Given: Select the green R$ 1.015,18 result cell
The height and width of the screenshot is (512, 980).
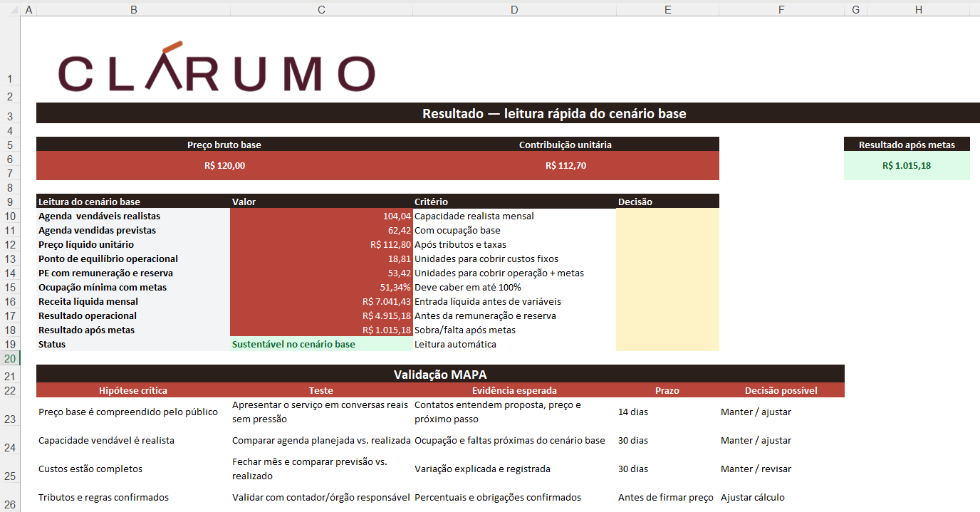Looking at the screenshot, I should [907, 166].
